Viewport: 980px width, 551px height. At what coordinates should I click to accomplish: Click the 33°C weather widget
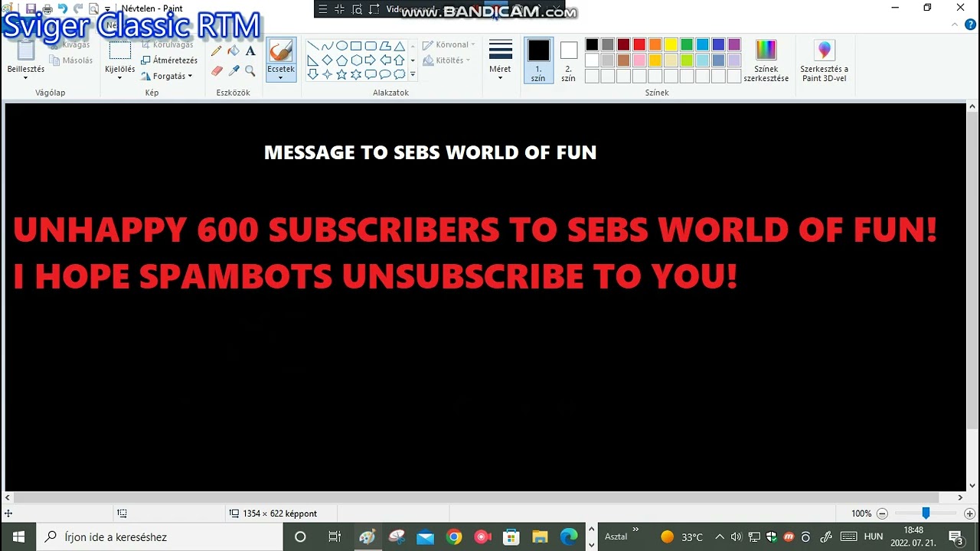681,536
